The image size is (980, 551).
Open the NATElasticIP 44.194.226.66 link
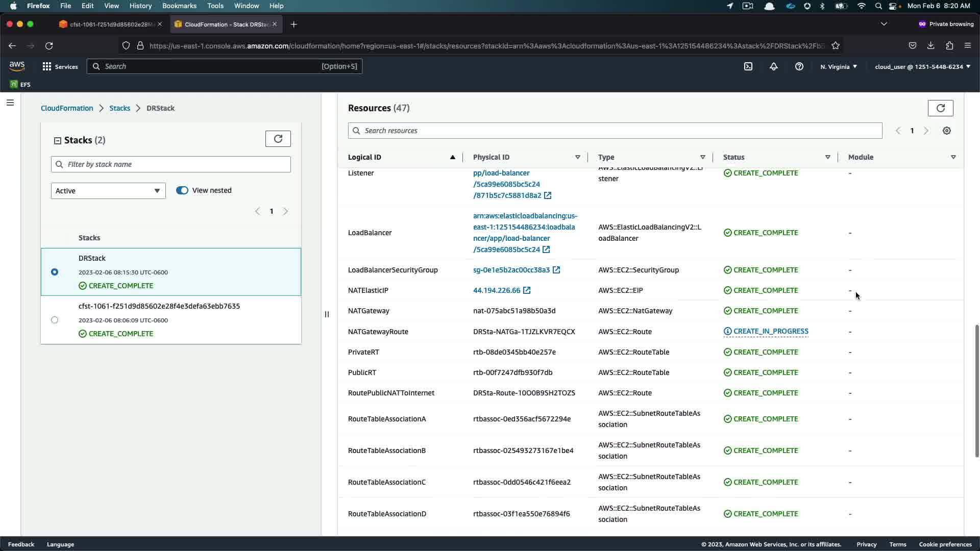point(497,290)
